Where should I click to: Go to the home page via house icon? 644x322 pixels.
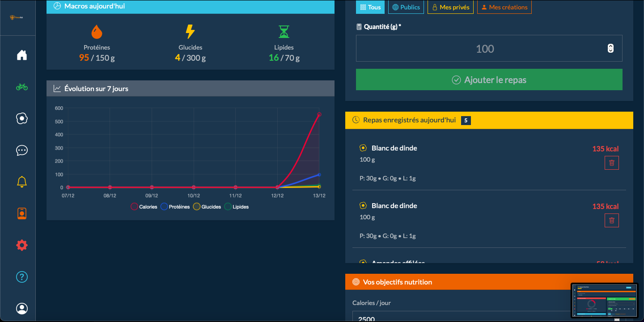point(22,55)
